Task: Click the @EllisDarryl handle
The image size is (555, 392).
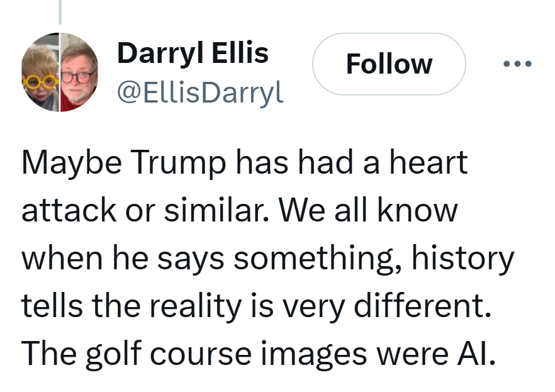Action: [x=200, y=92]
